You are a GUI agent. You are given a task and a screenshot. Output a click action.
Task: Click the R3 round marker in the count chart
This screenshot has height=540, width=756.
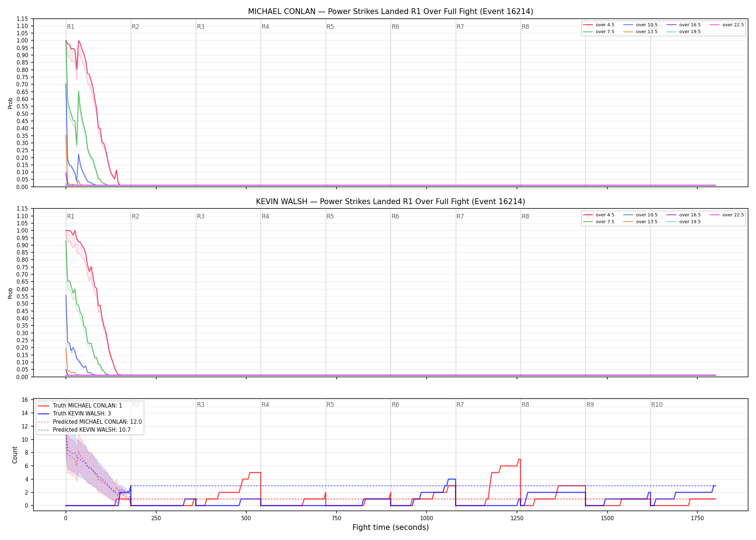[x=201, y=405]
